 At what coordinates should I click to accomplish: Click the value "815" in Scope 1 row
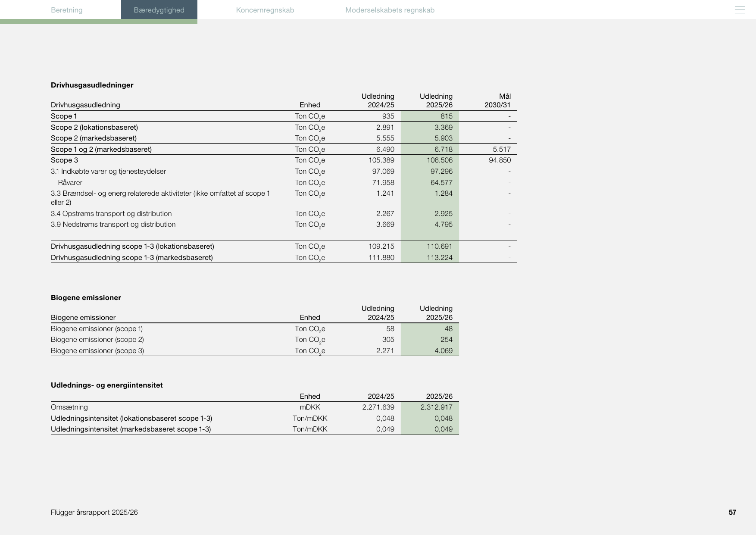coord(447,116)
